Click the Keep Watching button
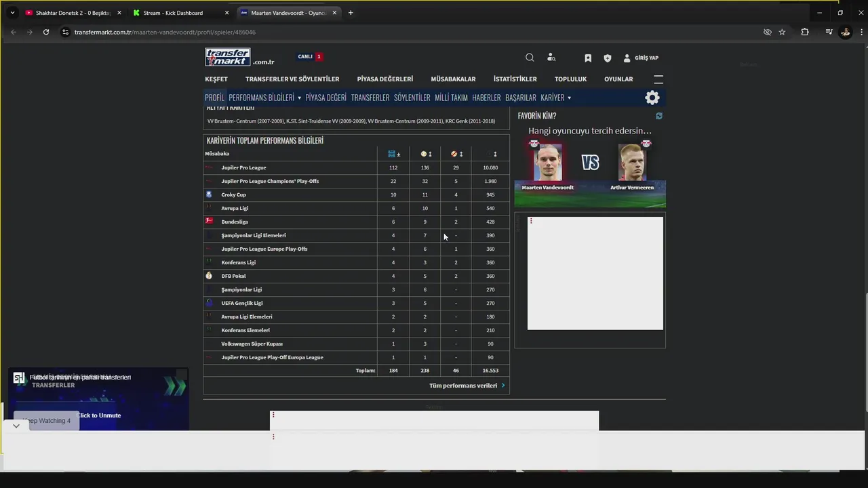Image resolution: width=868 pixels, height=488 pixels. pos(46,421)
